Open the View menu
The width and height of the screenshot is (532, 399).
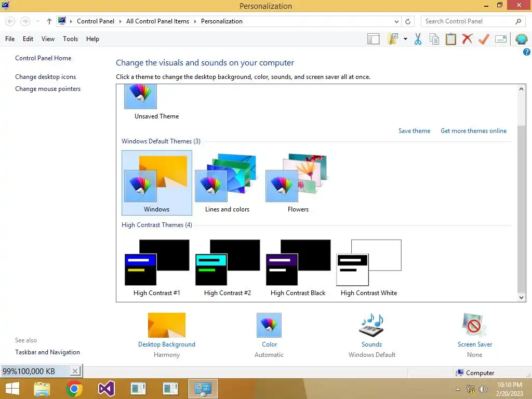[x=48, y=39]
